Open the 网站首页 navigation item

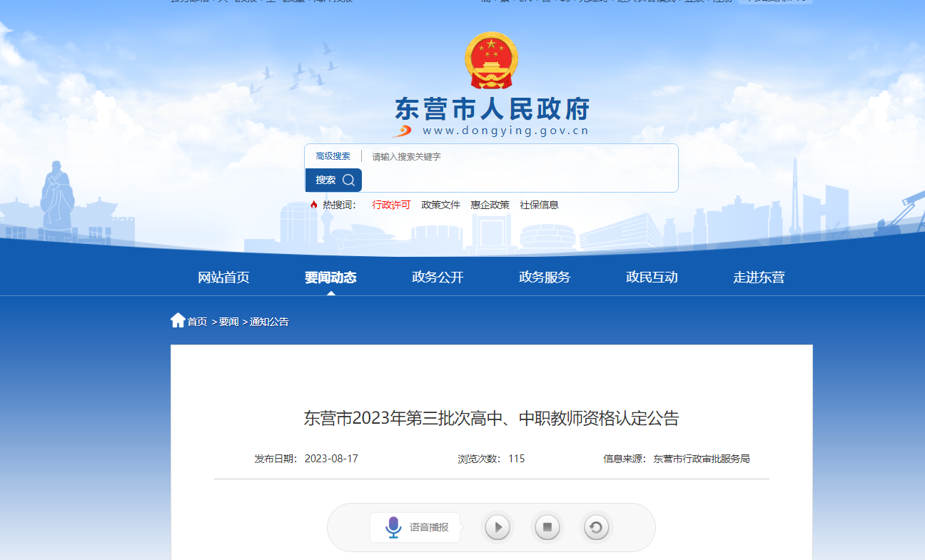pyautogui.click(x=223, y=278)
